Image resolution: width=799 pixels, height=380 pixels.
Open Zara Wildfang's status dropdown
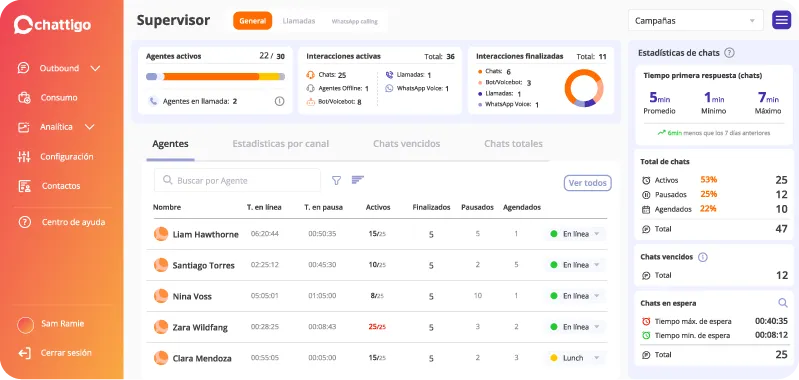pyautogui.click(x=575, y=327)
